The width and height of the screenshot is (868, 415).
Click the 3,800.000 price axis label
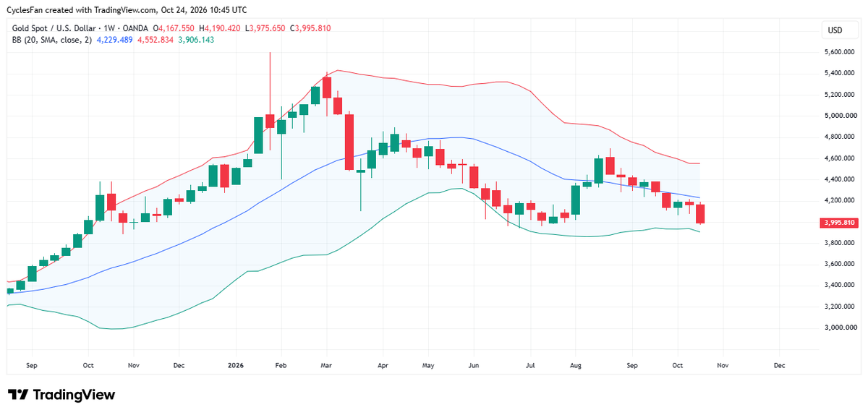click(841, 243)
